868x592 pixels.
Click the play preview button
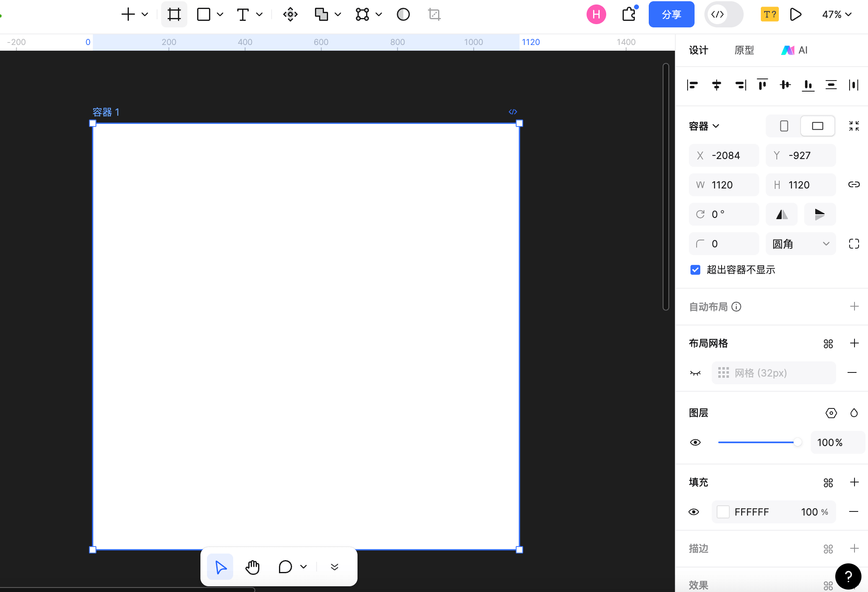click(795, 15)
